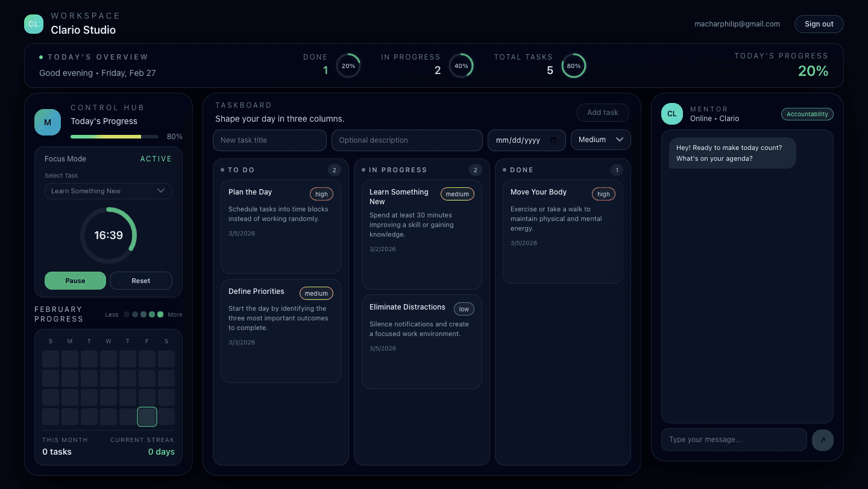This screenshot has width=868, height=489.
Task: Open the Select Task dropdown in Focus Mode
Action: pos(108,192)
